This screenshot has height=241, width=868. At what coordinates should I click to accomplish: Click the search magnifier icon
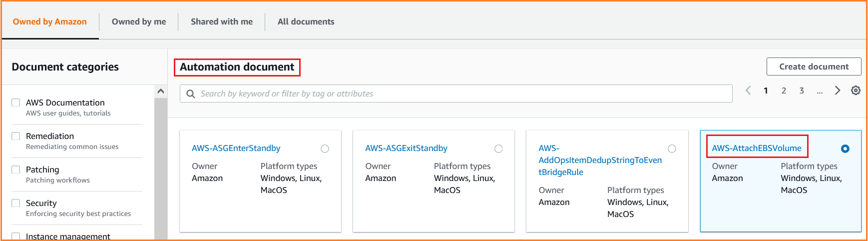point(190,93)
